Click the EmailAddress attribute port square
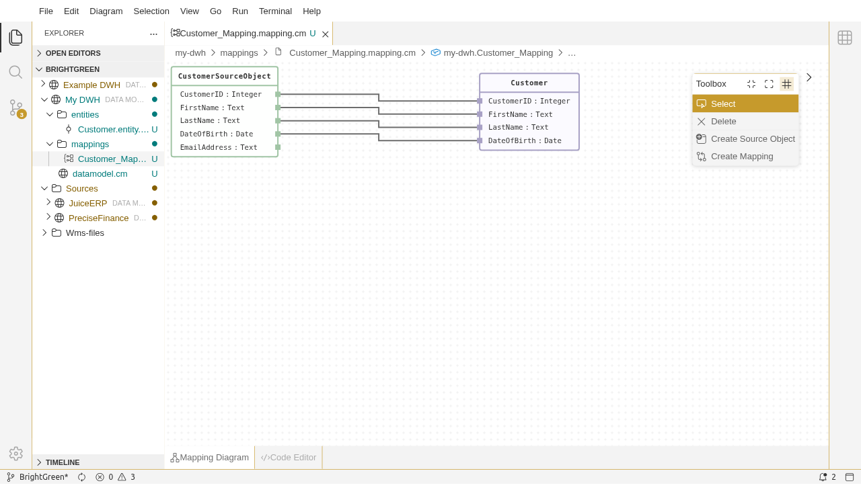 tap(278, 147)
